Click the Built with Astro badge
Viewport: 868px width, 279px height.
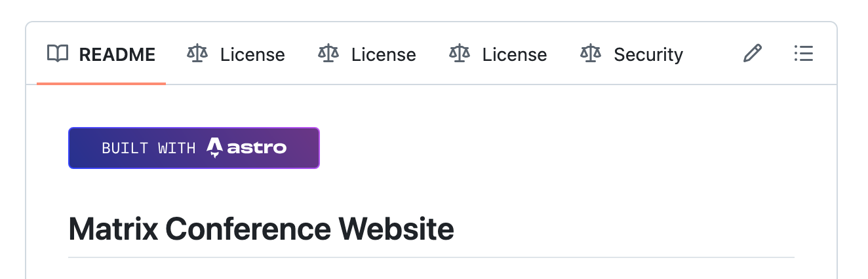[194, 148]
